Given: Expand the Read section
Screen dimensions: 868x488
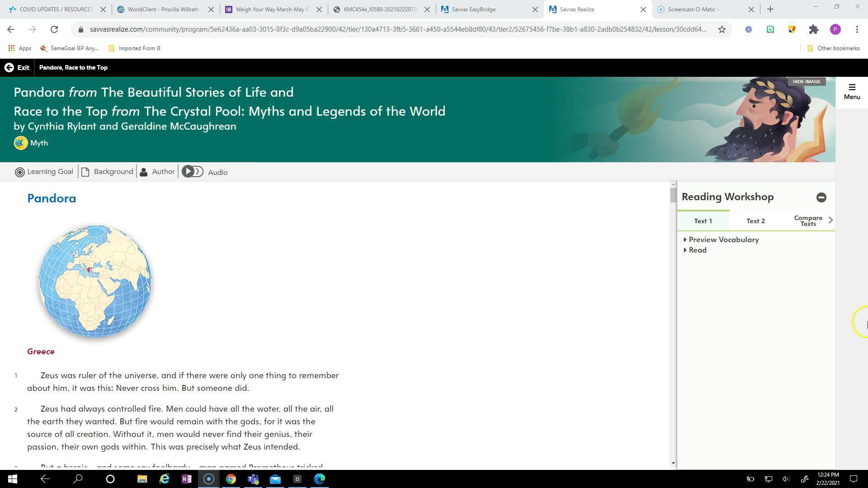Looking at the screenshot, I should (697, 250).
